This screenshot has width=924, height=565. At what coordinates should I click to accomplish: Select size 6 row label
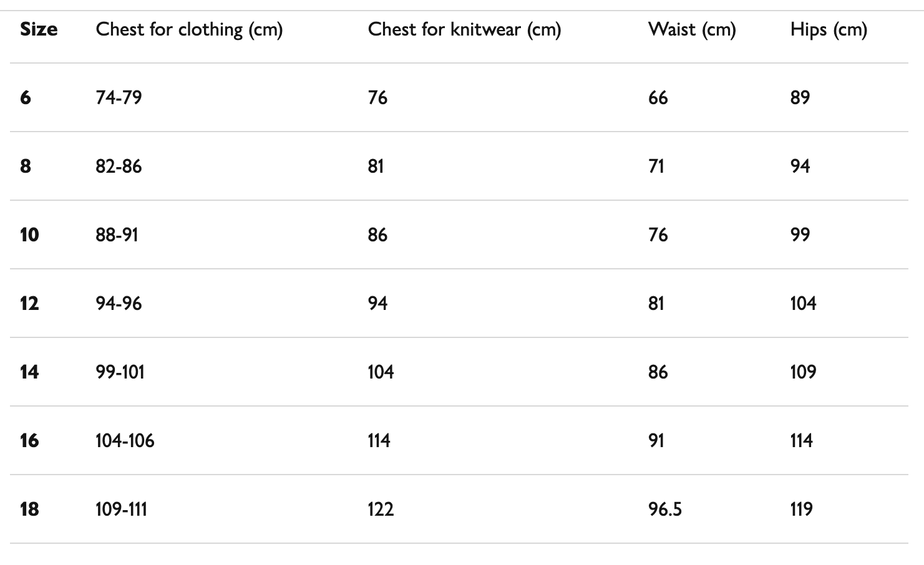click(x=25, y=97)
